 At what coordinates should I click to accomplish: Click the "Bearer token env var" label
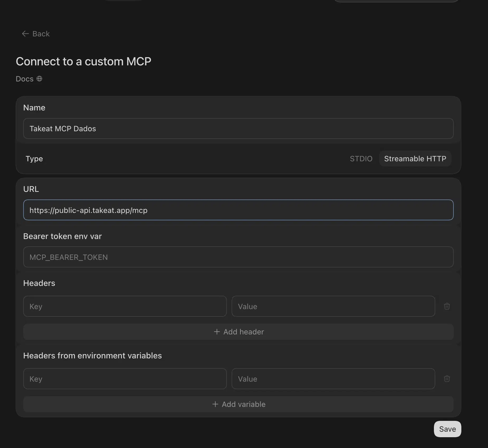click(63, 236)
